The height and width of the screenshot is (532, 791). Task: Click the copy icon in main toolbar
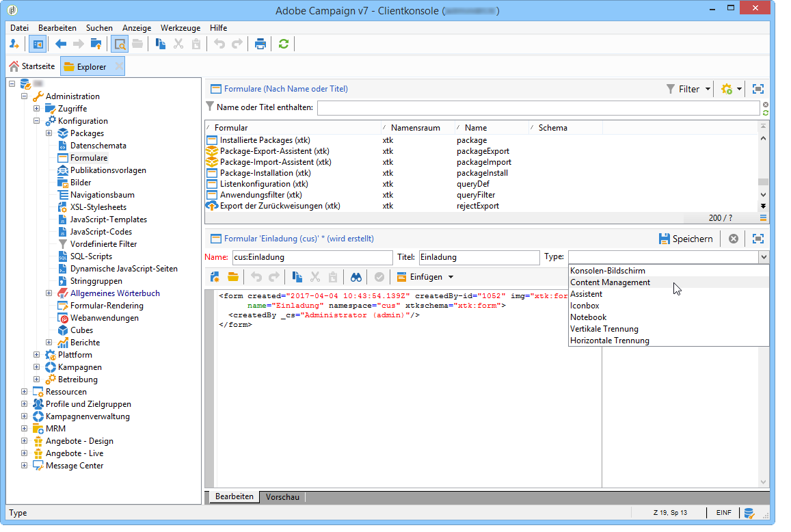161,44
